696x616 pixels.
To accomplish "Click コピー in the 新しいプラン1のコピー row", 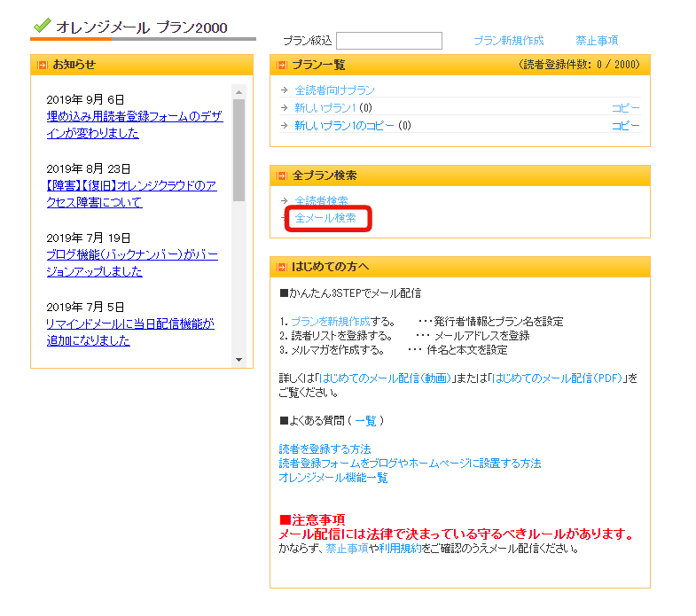I will [626, 126].
